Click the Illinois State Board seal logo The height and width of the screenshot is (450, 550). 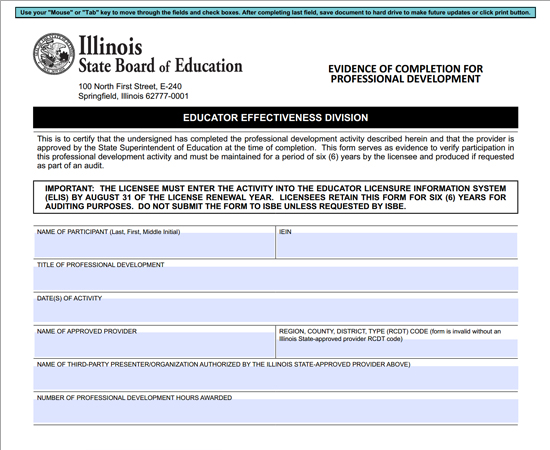54,54
